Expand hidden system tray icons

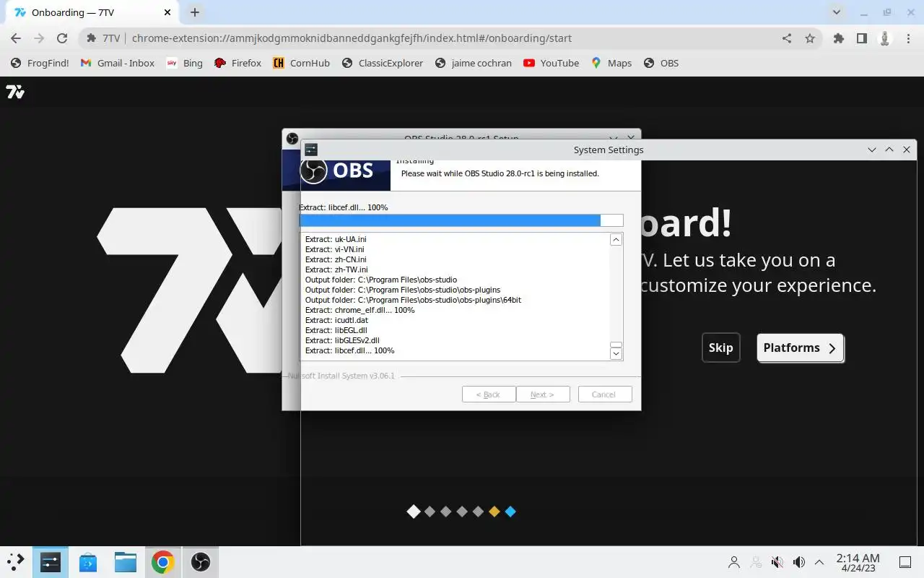819,561
